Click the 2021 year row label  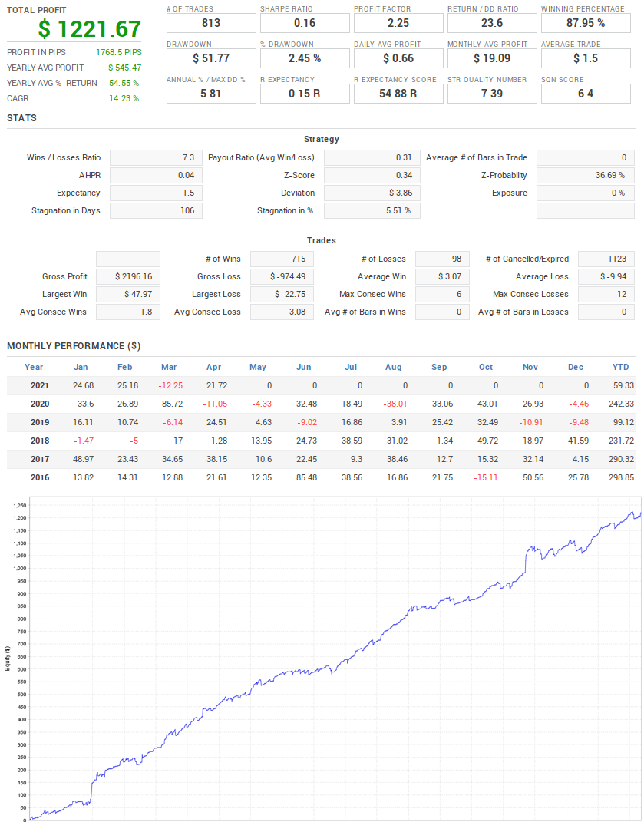pyautogui.click(x=40, y=386)
